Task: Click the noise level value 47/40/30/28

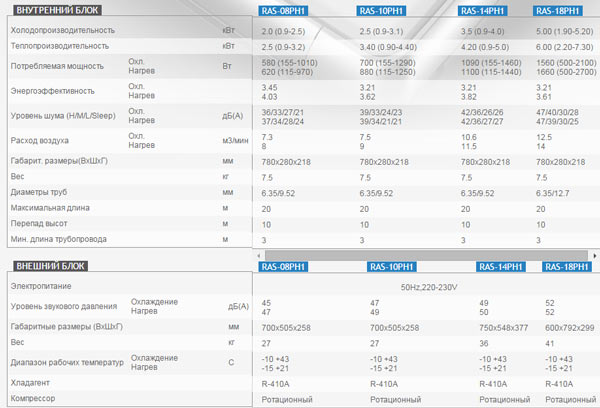Action: pos(558,113)
